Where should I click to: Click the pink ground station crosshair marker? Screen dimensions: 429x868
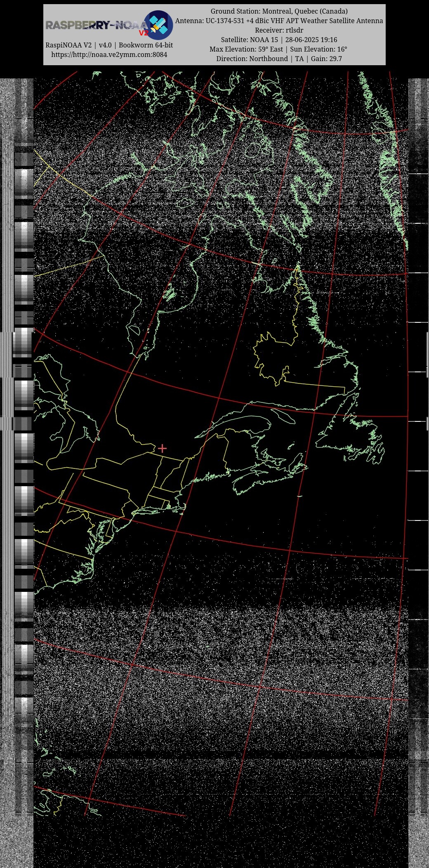click(162, 448)
